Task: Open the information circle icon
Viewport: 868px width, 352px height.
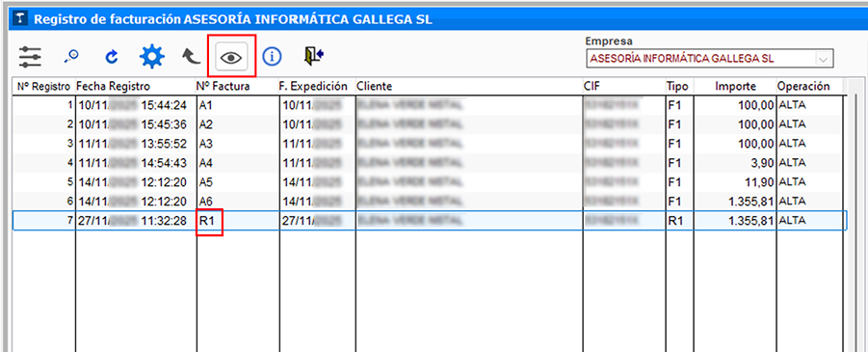Action: [x=272, y=57]
